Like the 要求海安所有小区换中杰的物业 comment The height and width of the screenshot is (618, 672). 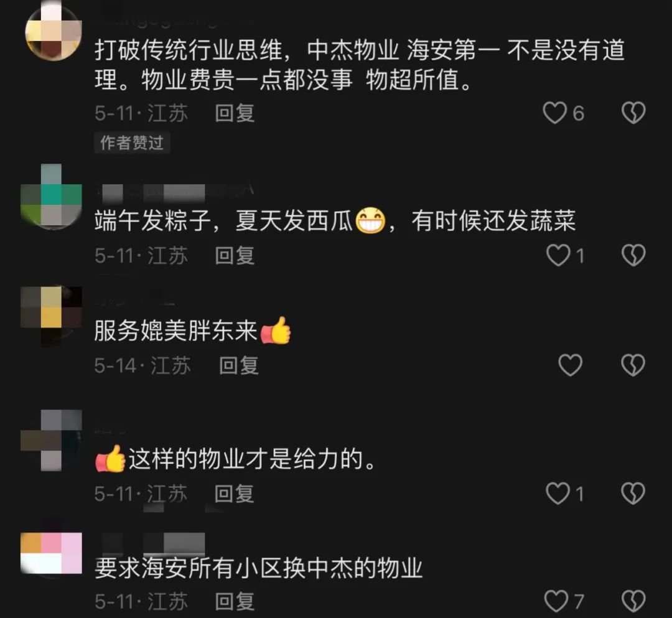[556, 601]
